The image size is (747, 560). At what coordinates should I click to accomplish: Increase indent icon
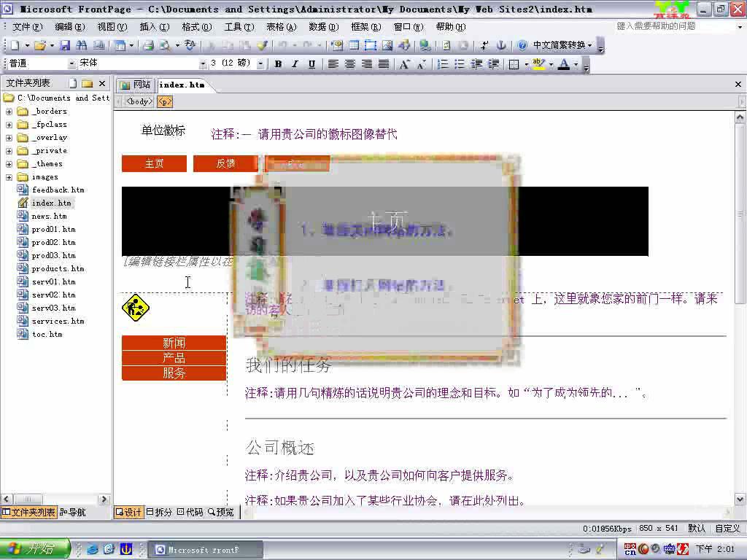point(494,64)
